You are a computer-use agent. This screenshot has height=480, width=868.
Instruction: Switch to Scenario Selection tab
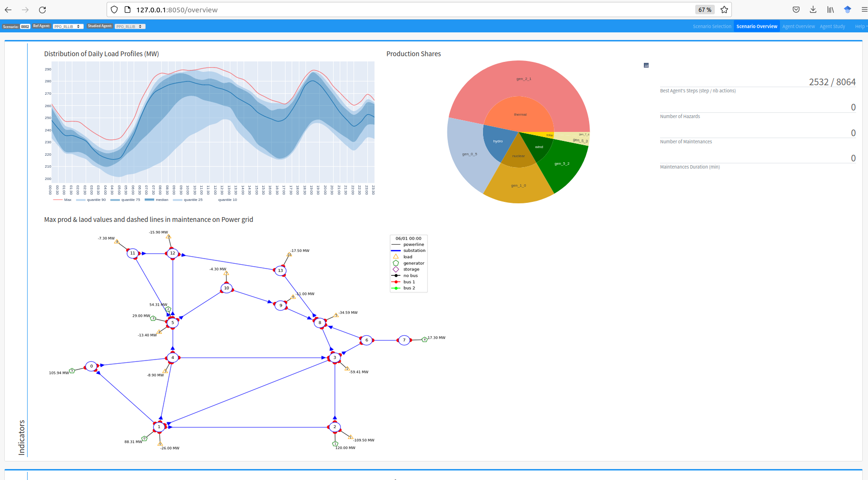712,27
